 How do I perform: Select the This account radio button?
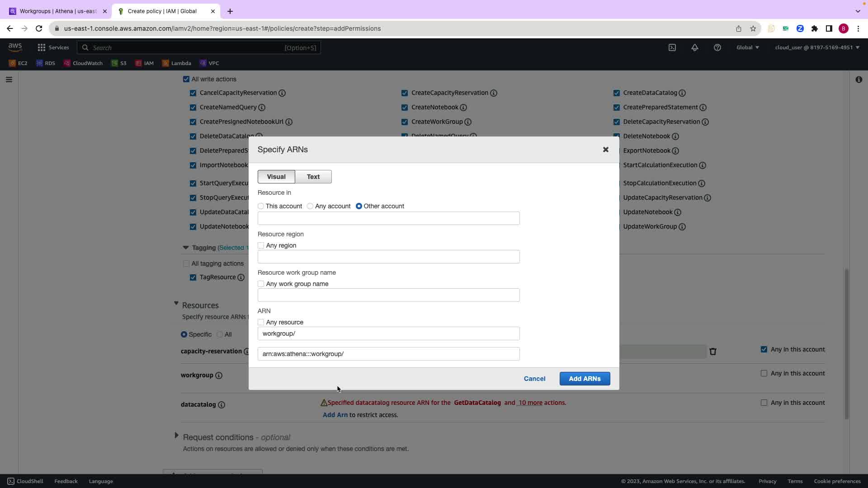(x=261, y=206)
